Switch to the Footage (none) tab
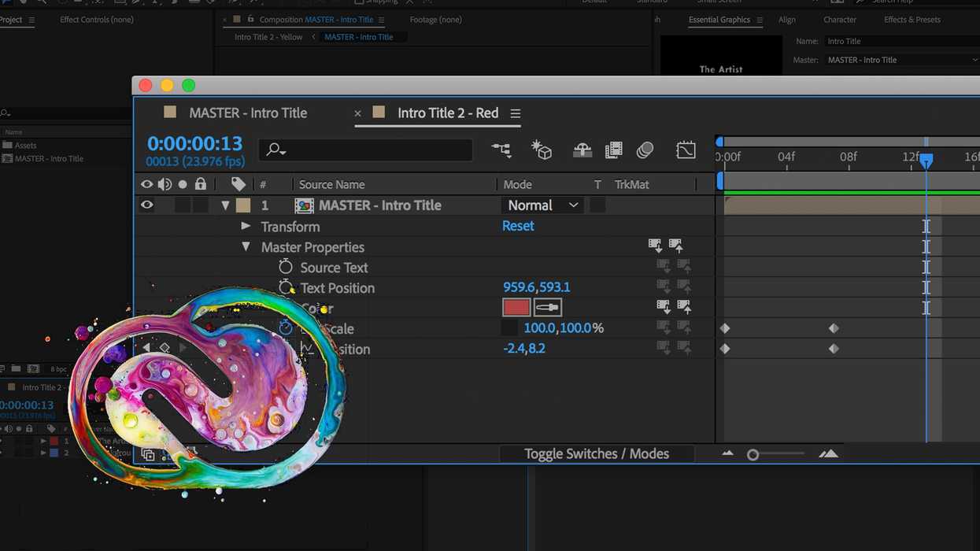 435,20
